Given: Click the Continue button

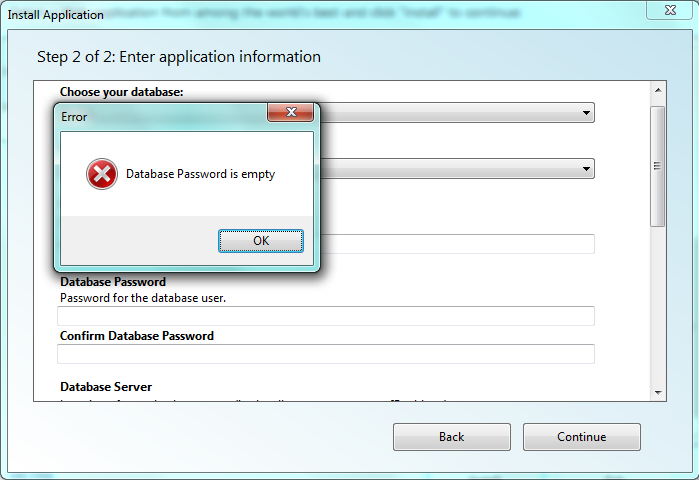Looking at the screenshot, I should click(581, 437).
